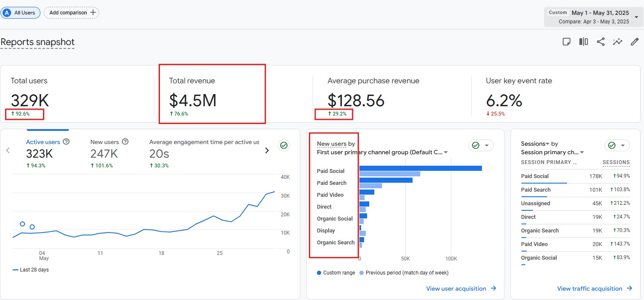
Task: Select Average engagement time metric tab
Action: pos(204,153)
